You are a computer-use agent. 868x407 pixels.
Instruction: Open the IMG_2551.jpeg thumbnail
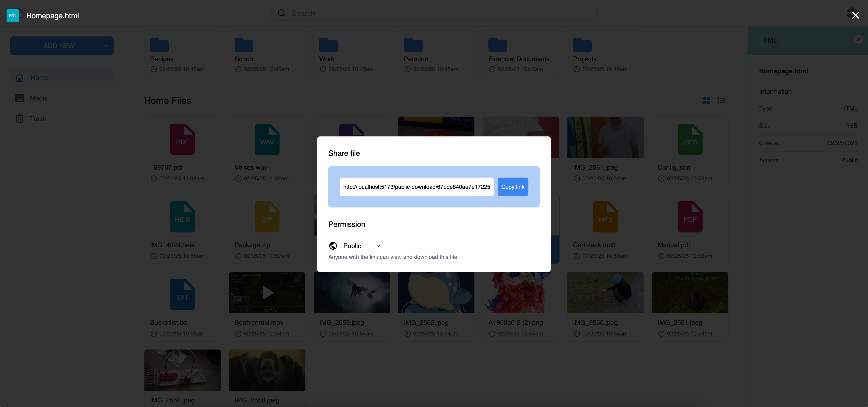tap(690, 293)
